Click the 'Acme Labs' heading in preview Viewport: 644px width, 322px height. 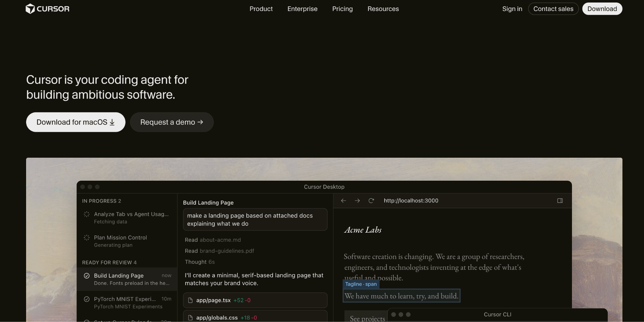click(363, 230)
